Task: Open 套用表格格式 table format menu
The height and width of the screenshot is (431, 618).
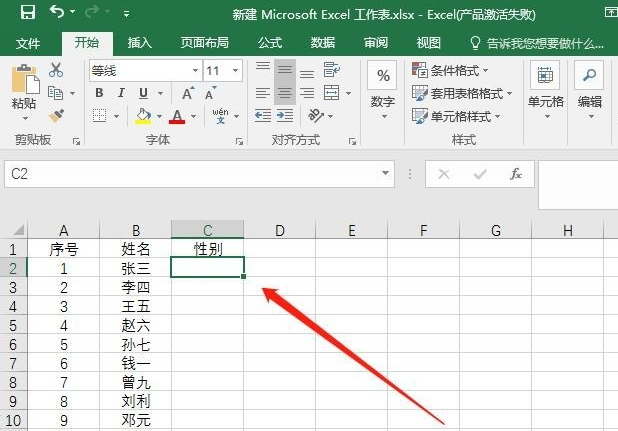Action: pyautogui.click(x=462, y=93)
